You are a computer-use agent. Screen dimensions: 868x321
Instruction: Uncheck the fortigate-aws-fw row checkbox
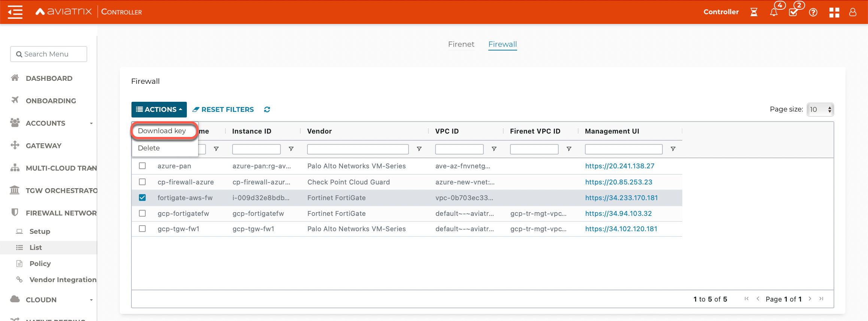tap(142, 198)
